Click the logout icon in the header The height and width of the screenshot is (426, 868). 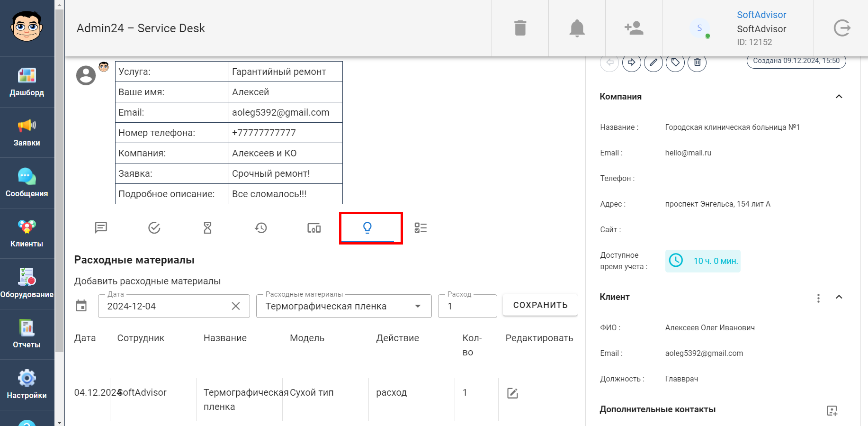pos(842,28)
